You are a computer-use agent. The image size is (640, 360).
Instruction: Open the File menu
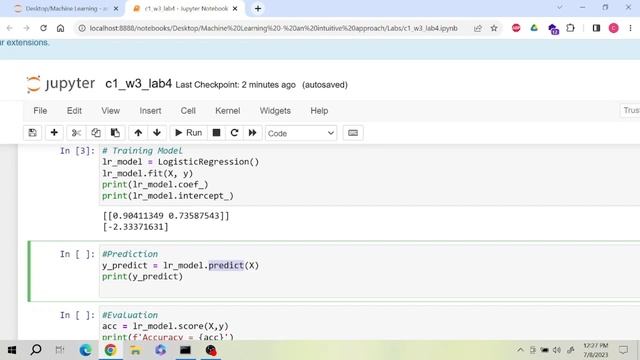point(40,111)
